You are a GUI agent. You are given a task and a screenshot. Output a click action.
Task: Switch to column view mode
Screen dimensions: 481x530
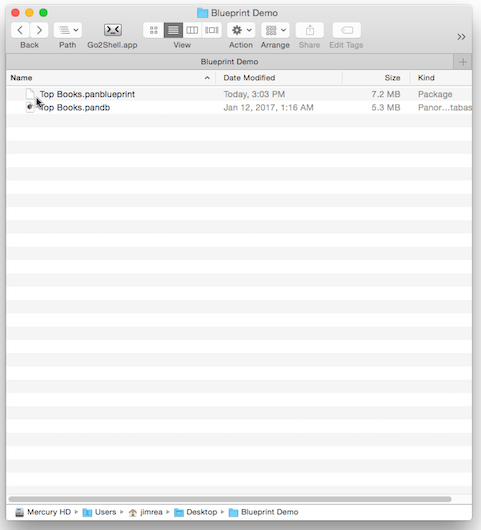(192, 30)
